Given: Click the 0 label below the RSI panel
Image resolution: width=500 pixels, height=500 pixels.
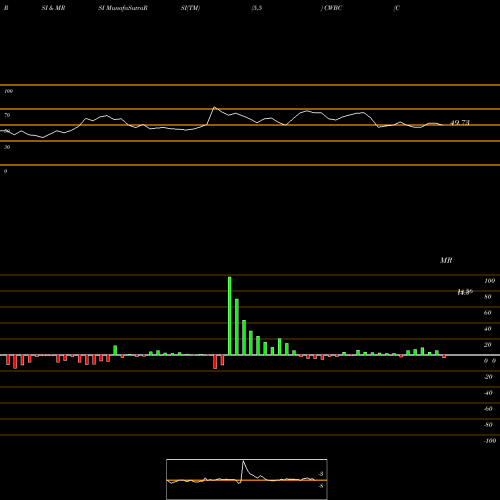Looking at the screenshot, I should tap(5, 171).
